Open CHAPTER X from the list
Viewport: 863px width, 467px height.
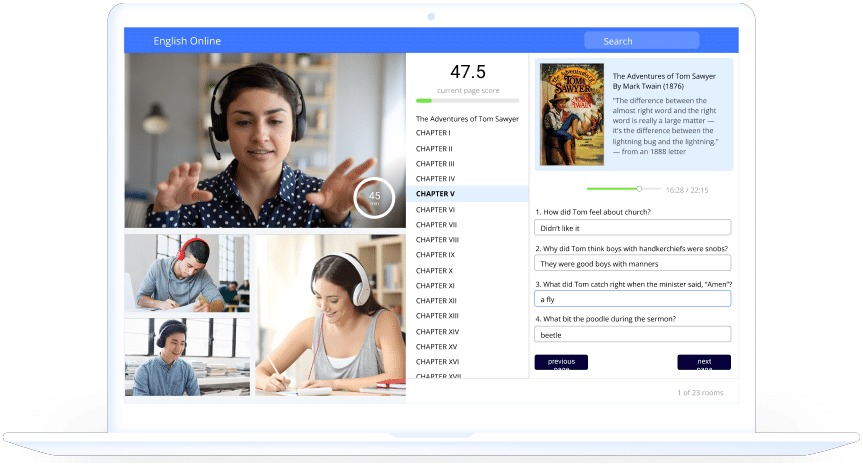(x=434, y=271)
